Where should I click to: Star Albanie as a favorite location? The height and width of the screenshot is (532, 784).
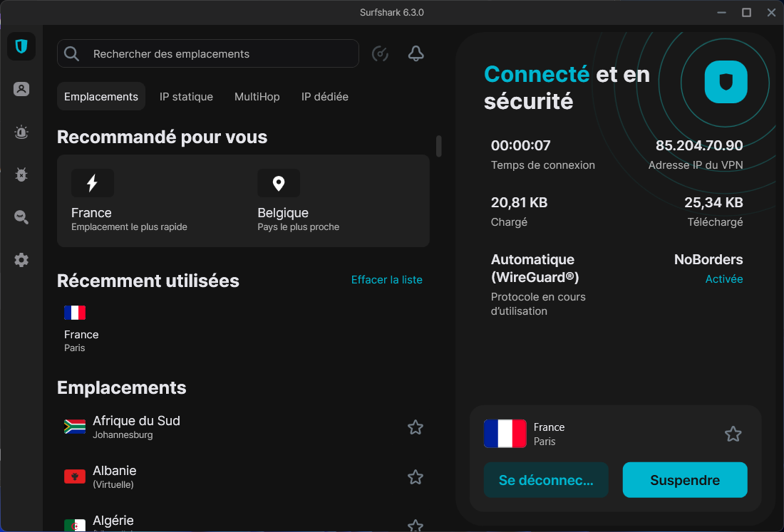[x=416, y=477]
